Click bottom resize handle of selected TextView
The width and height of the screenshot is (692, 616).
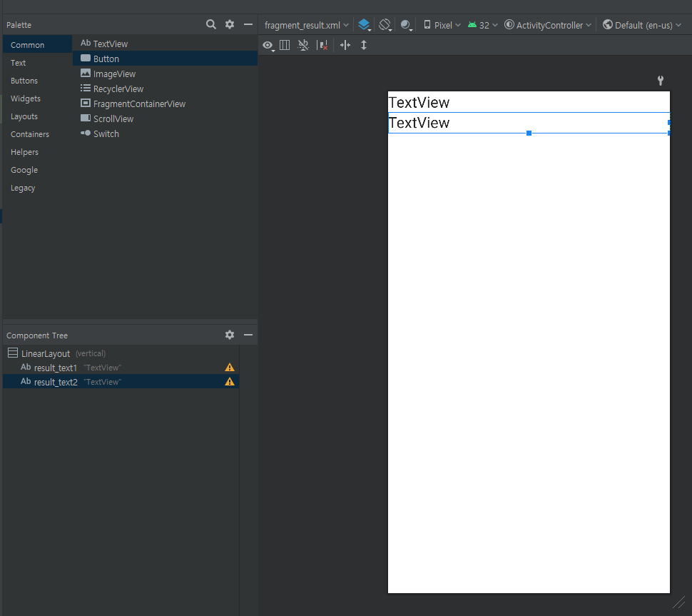point(529,133)
